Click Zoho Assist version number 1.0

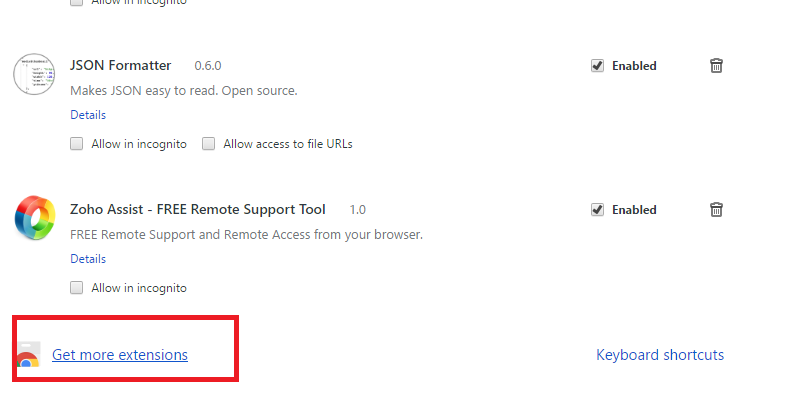358,210
